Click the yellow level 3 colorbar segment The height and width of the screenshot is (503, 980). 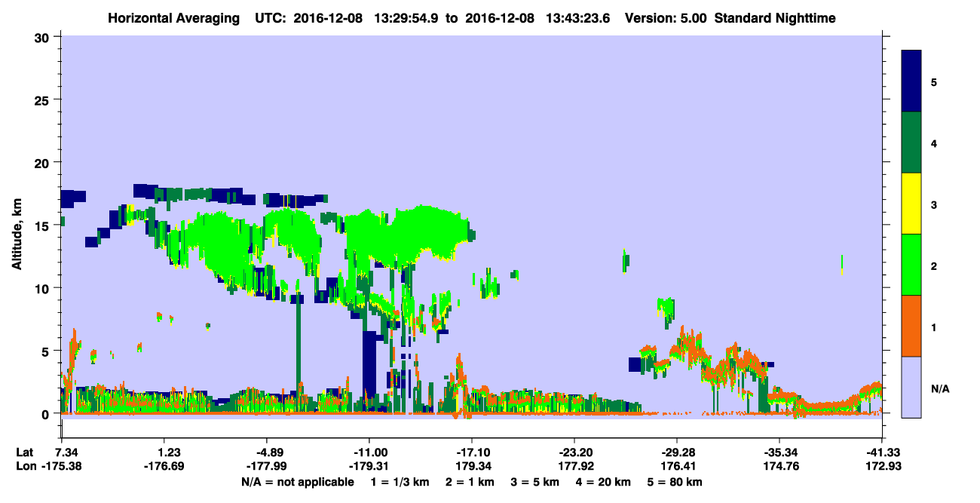click(911, 204)
